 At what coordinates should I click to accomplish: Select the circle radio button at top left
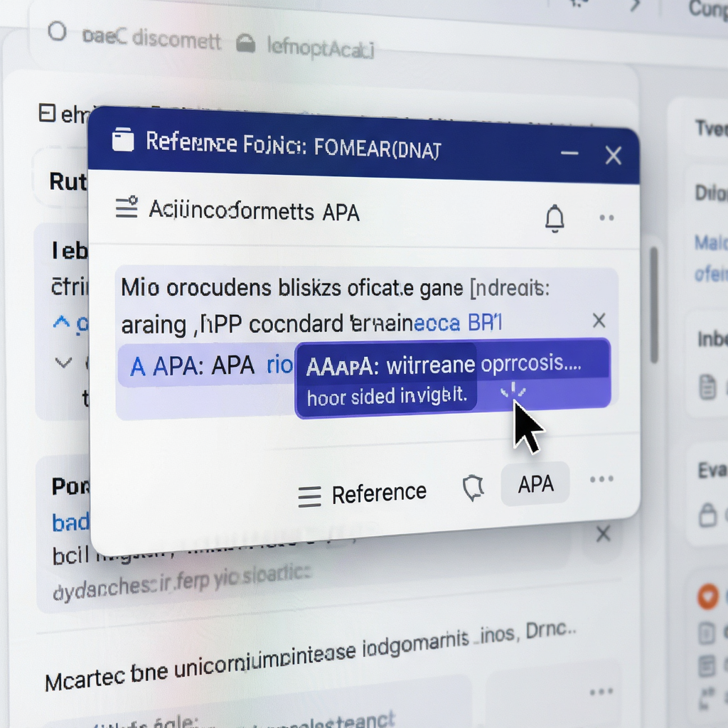[57, 31]
